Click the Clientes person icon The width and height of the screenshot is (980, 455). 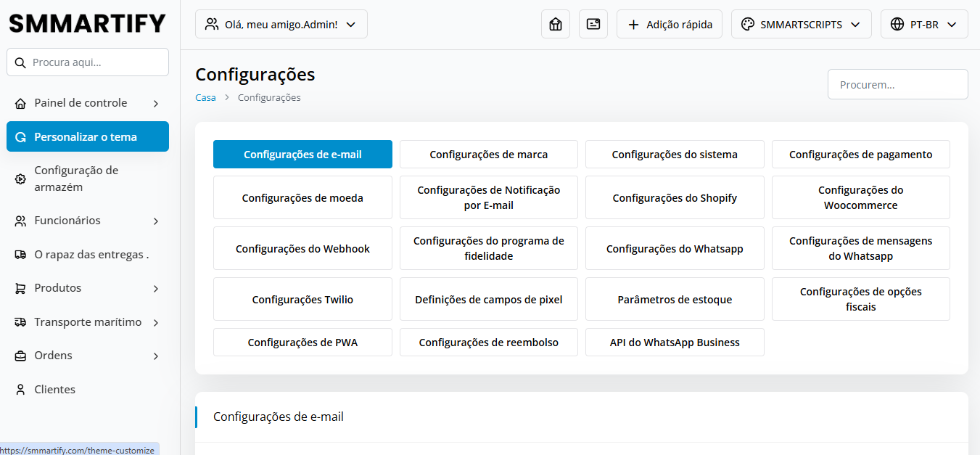pyautogui.click(x=20, y=390)
